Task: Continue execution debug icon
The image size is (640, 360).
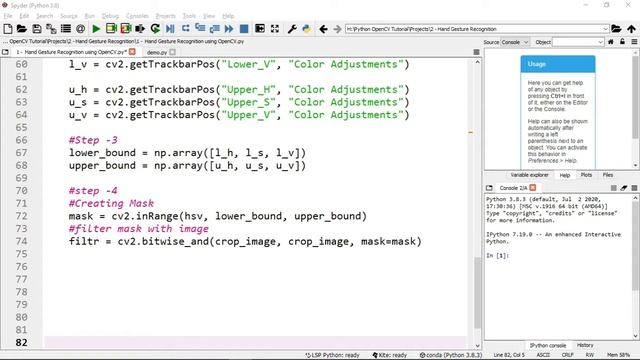Action: tap(229, 29)
